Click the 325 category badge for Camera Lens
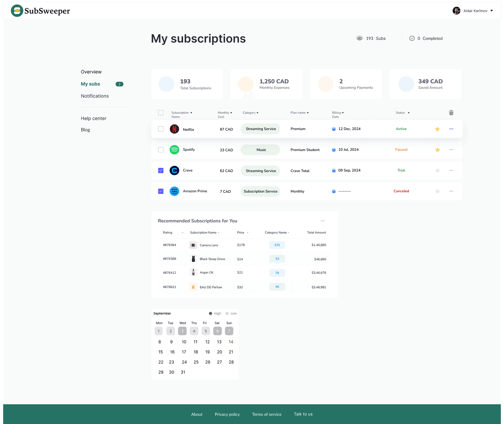This screenshot has width=504, height=424. [277, 245]
